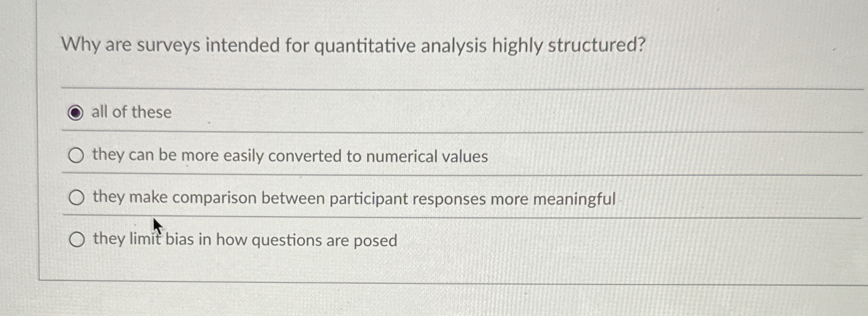Click the numerical values answer text label

[290, 156]
